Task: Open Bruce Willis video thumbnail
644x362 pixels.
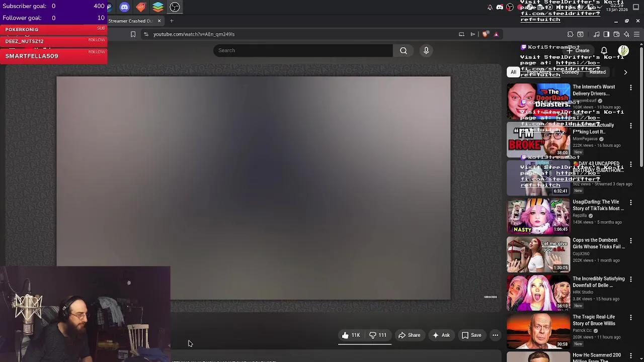Action: 538,331
